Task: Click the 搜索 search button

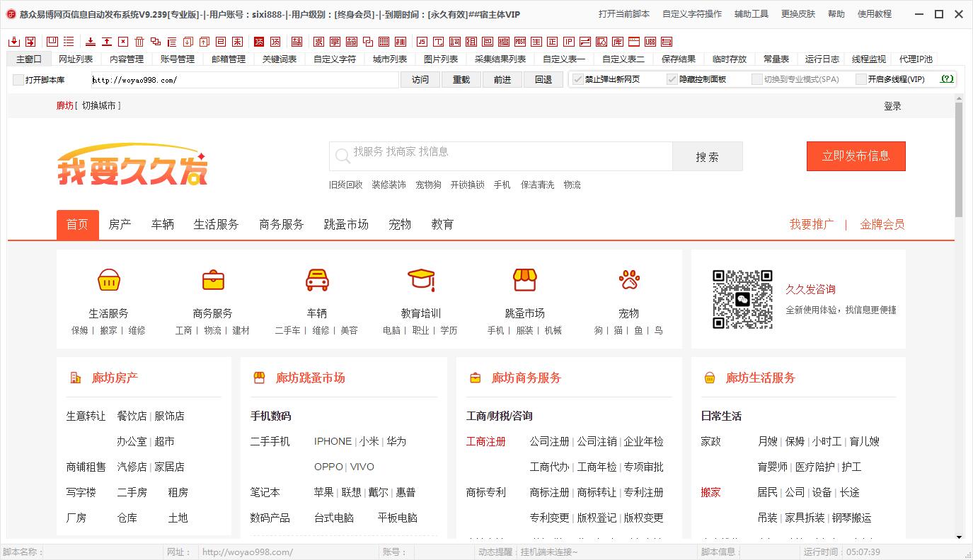Action: [x=707, y=156]
